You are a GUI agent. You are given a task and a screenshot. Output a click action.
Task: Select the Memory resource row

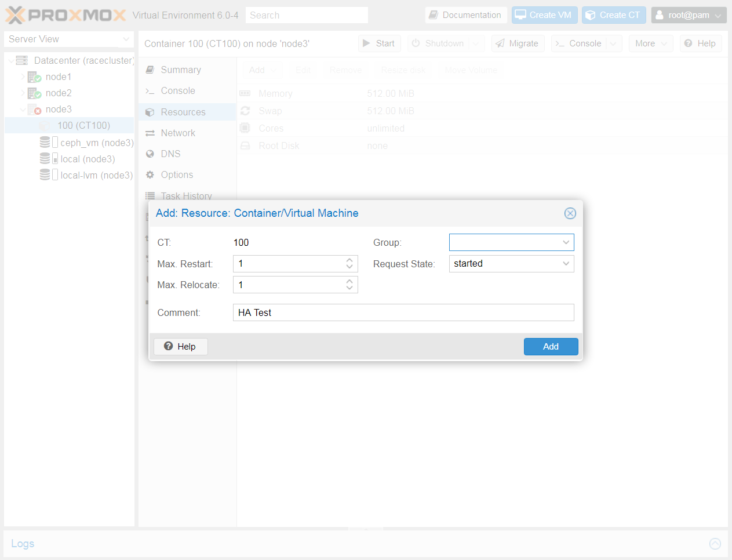click(x=482, y=93)
